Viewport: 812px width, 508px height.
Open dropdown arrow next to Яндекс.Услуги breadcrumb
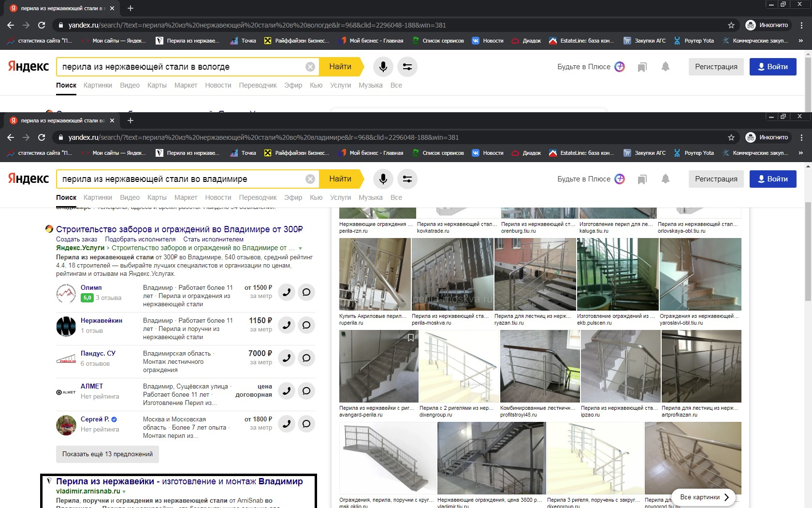[300, 248]
